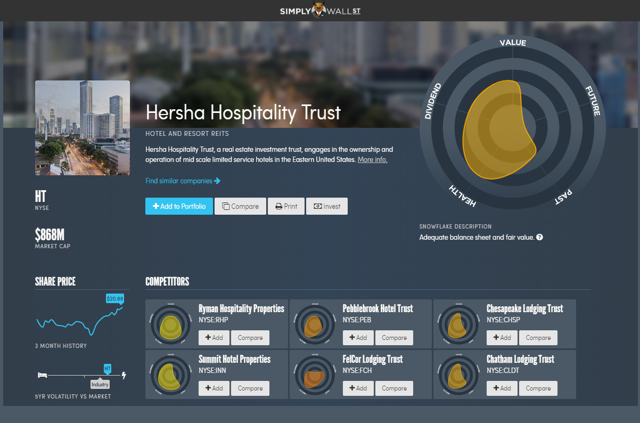Image resolution: width=640 pixels, height=423 pixels.
Task: Open Chatham Lodging Trust snowflake icon
Action: coord(458,375)
